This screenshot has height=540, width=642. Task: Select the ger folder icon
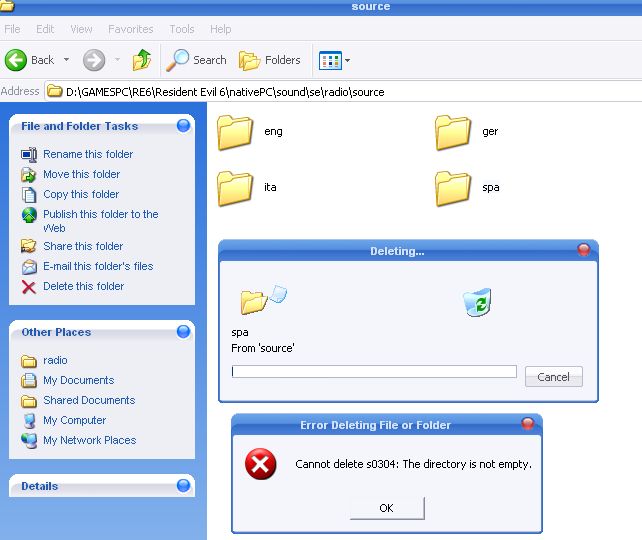(453, 132)
